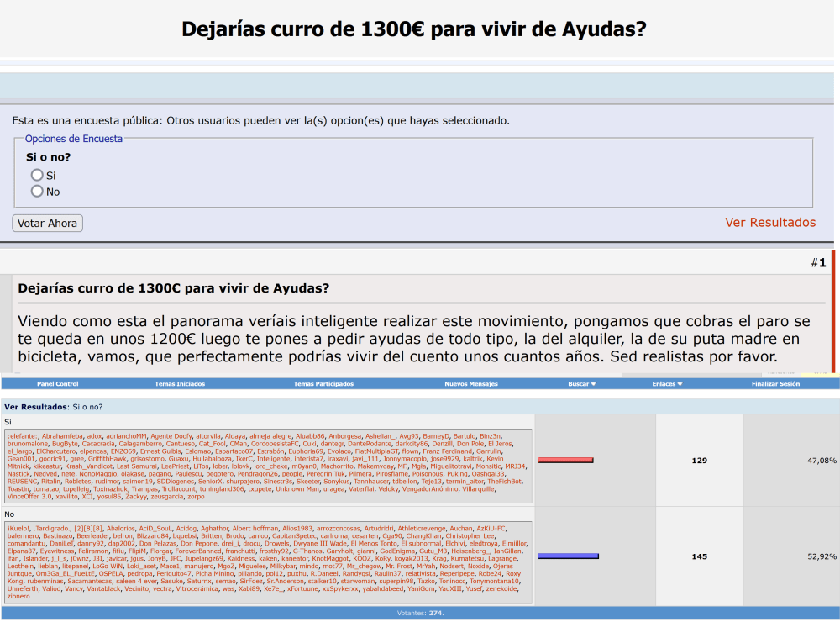Open the Ver Resultados link
Viewport: 840px width, 622px height.
pyautogui.click(x=770, y=223)
